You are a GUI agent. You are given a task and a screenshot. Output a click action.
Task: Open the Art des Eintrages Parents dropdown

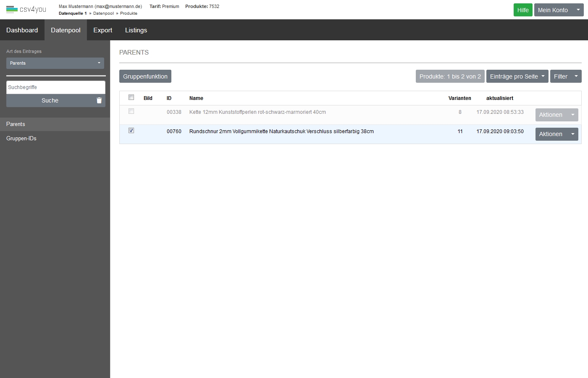55,63
